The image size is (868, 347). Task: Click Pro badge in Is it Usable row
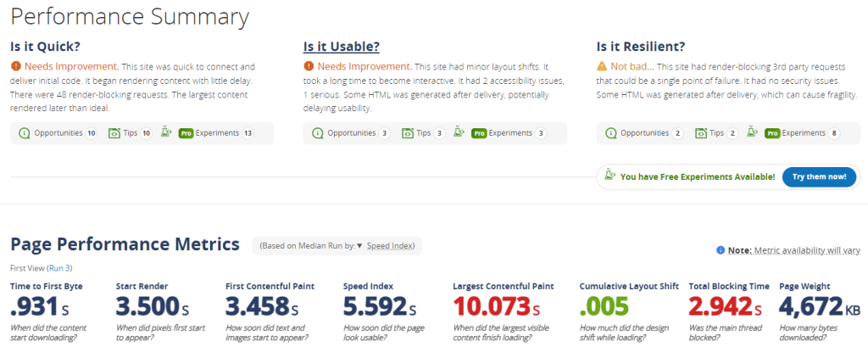479,133
